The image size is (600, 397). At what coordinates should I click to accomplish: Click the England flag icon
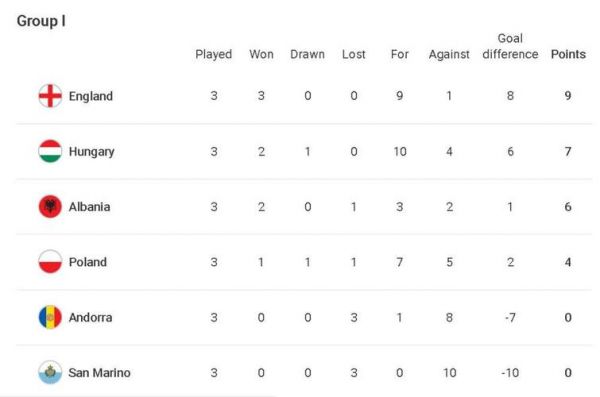(x=50, y=96)
